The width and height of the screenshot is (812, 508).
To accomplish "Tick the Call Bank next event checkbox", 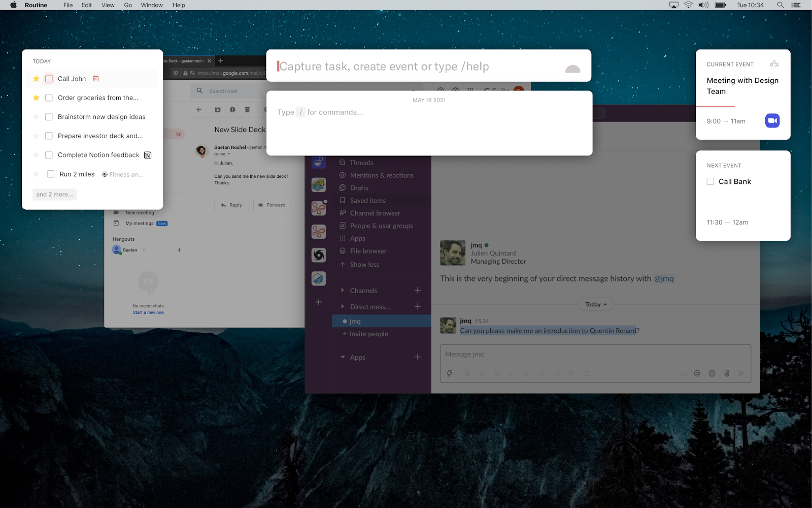I will (710, 181).
